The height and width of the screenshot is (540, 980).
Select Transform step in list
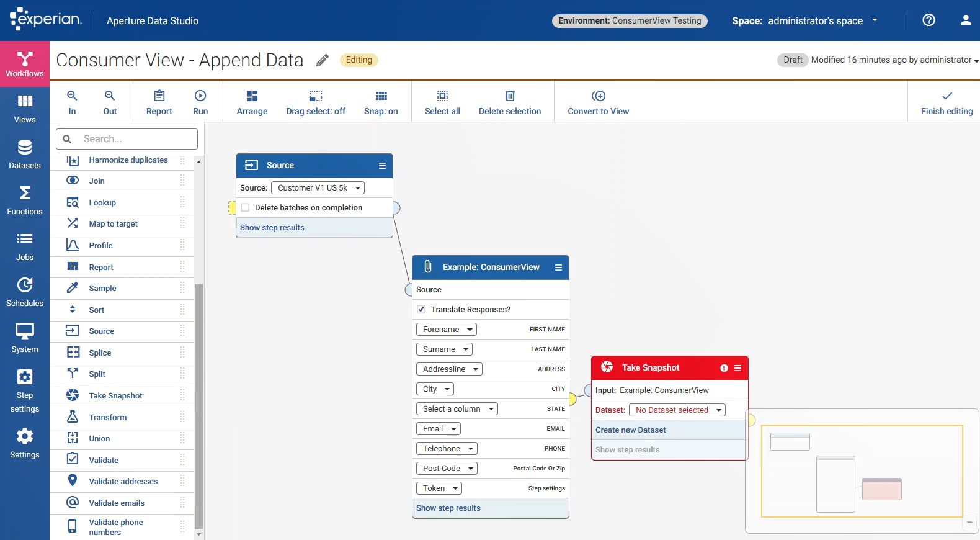pos(122,417)
